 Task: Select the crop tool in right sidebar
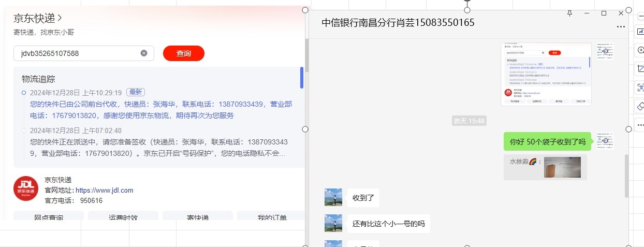(x=640, y=69)
